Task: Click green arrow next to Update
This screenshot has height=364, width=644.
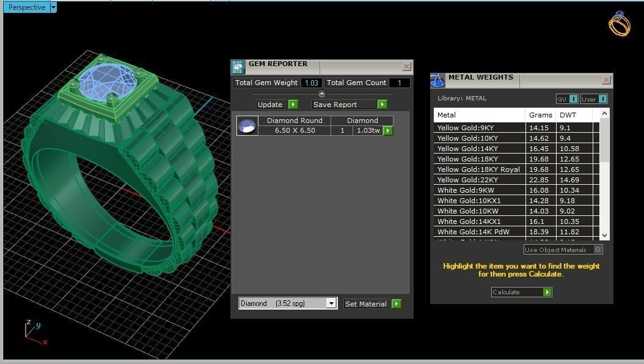Action: (293, 105)
